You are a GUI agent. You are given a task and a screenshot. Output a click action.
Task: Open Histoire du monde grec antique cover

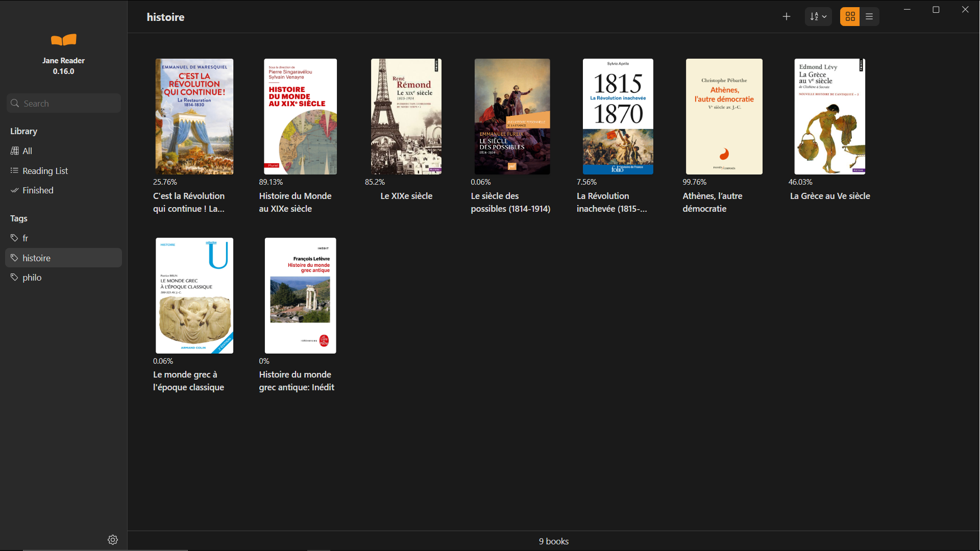tap(300, 295)
